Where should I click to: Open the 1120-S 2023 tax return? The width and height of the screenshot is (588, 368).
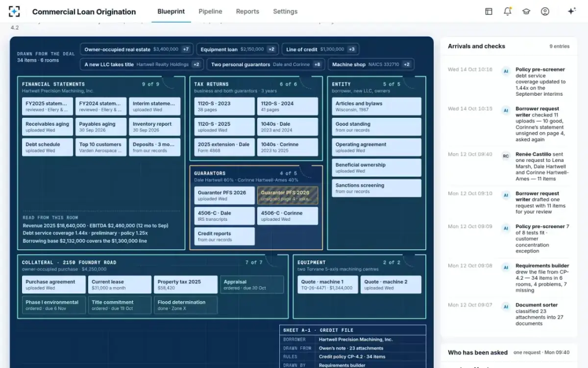pyautogui.click(x=224, y=106)
